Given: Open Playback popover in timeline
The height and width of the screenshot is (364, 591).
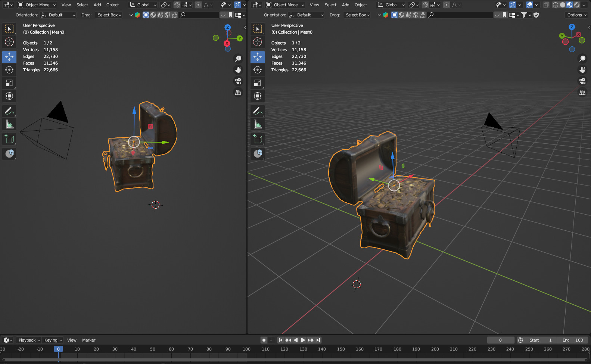Looking at the screenshot, I should coord(29,340).
